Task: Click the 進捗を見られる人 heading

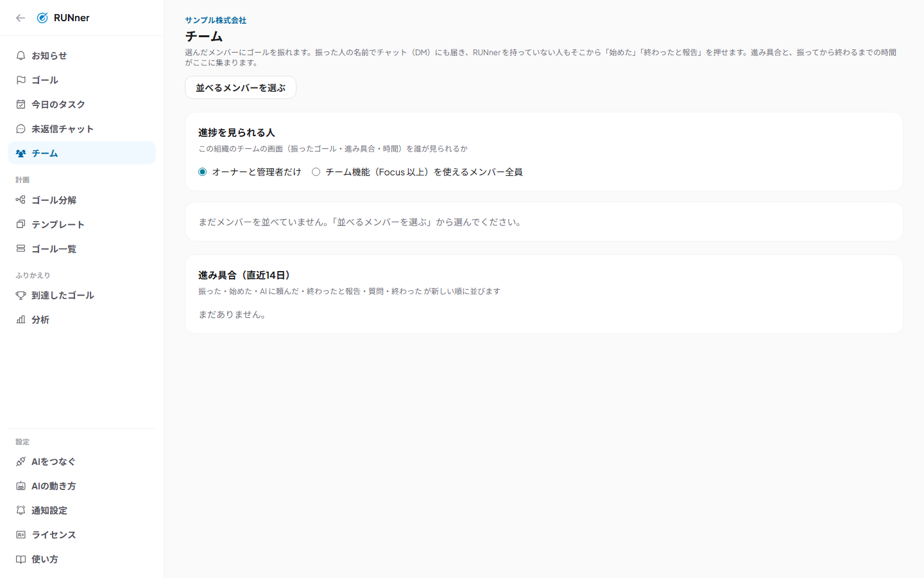Action: click(x=237, y=132)
